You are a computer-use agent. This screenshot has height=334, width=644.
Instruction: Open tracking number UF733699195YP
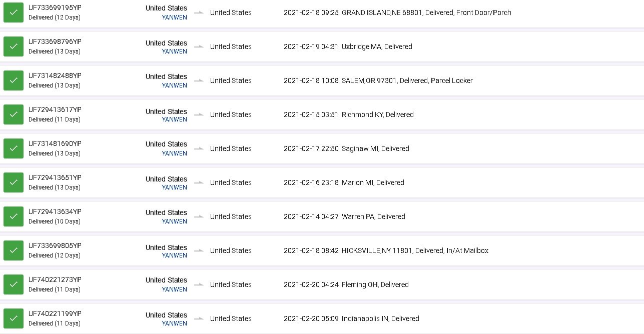point(55,7)
